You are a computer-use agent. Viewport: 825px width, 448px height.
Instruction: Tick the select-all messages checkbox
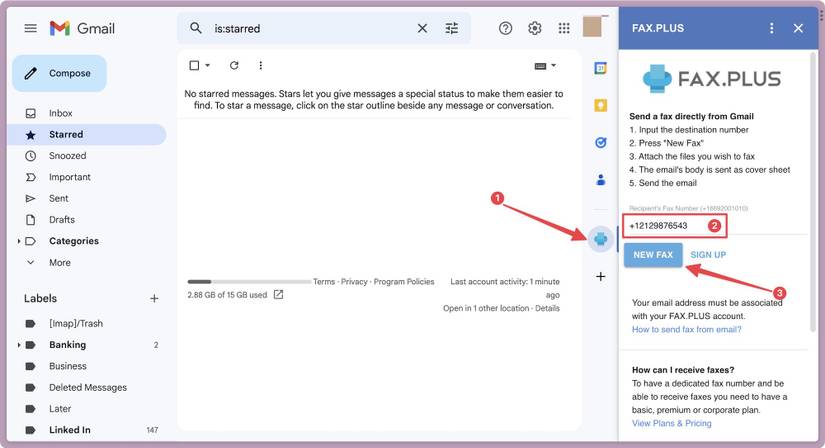(194, 66)
